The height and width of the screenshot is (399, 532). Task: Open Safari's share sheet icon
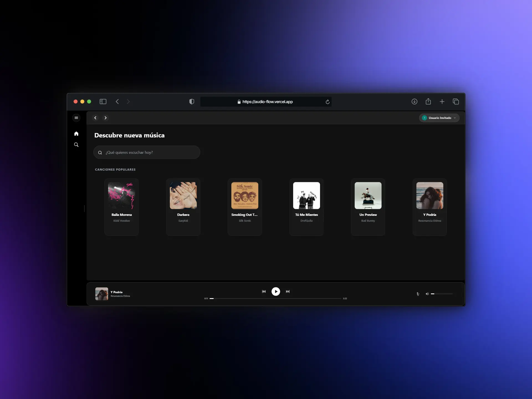tap(428, 101)
